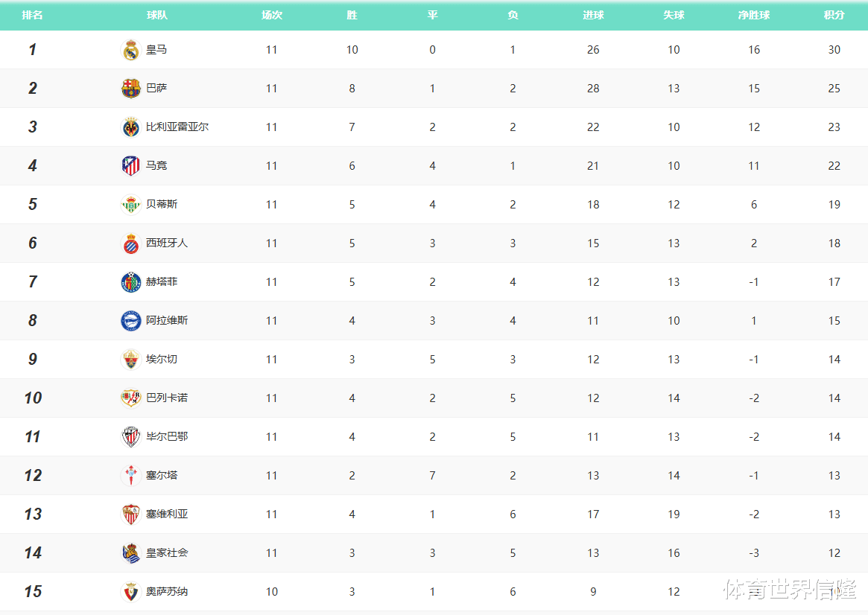
Task: Open the 皇家社会 team link
Action: [167, 553]
